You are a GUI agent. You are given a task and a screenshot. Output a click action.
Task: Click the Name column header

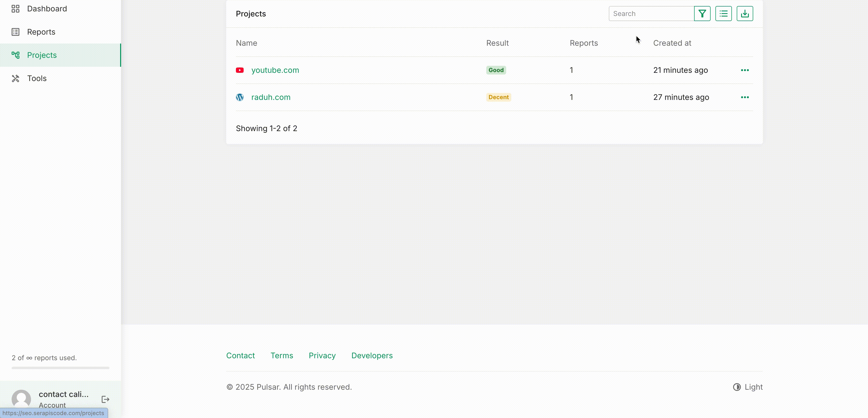point(246,43)
